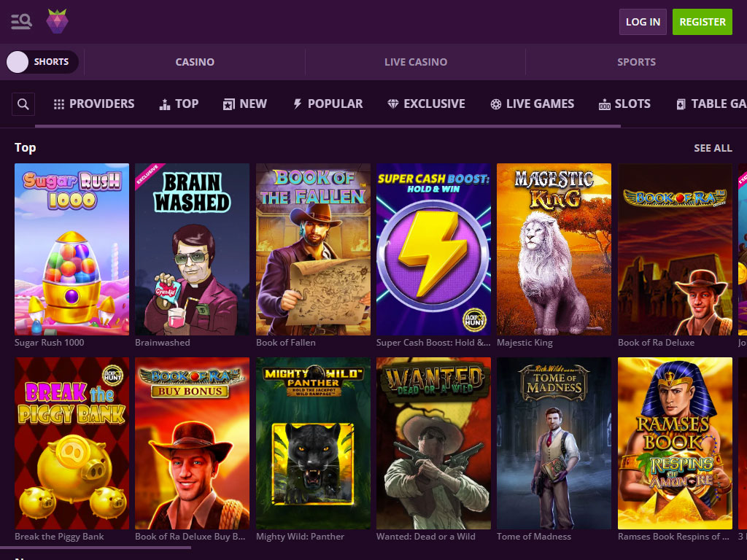Click the 'Book of Fallen' caption text

[286, 343]
